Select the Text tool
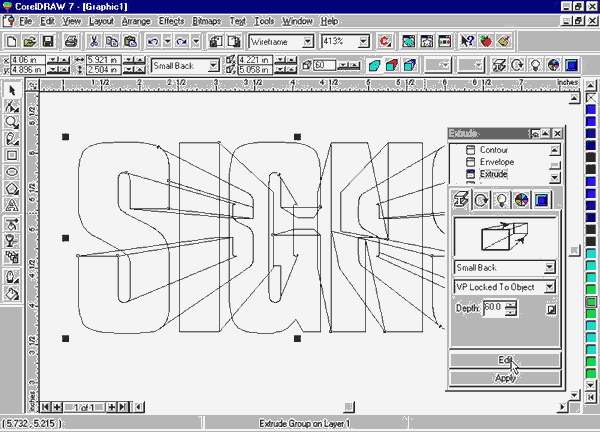This screenshot has height=432, width=600. (x=12, y=205)
